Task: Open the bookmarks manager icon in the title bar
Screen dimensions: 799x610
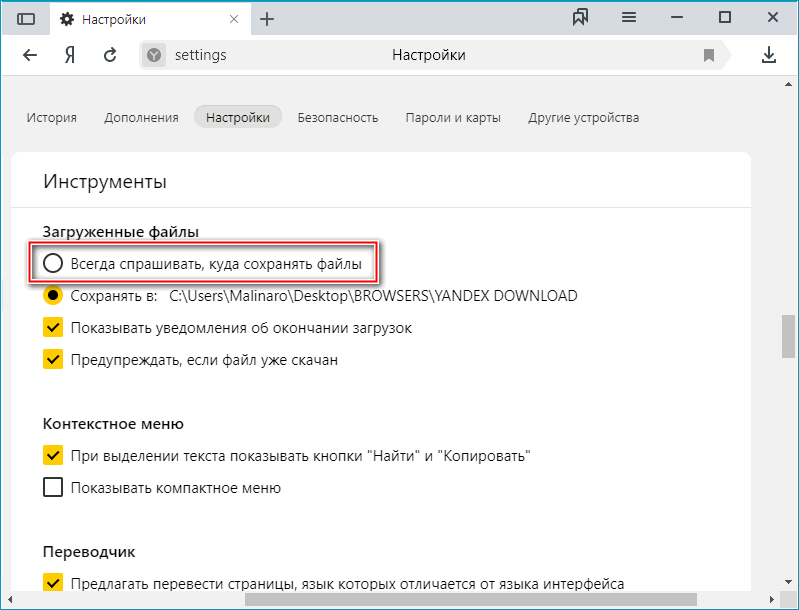Action: click(580, 17)
